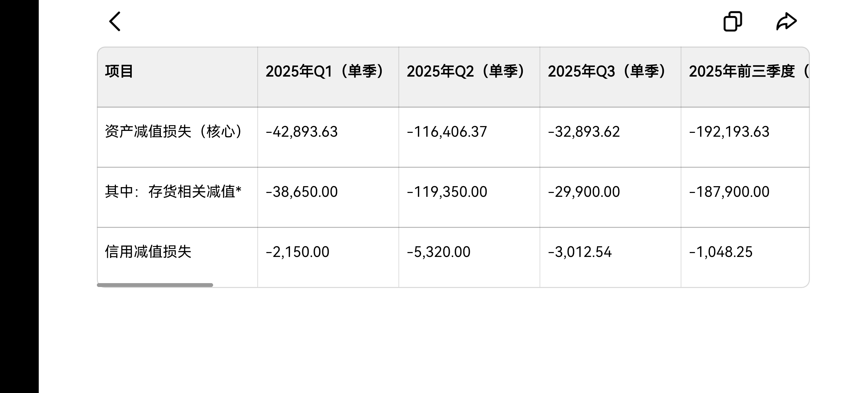The image size is (868, 393).
Task: Click the -42,893.63 cell
Action: (302, 132)
